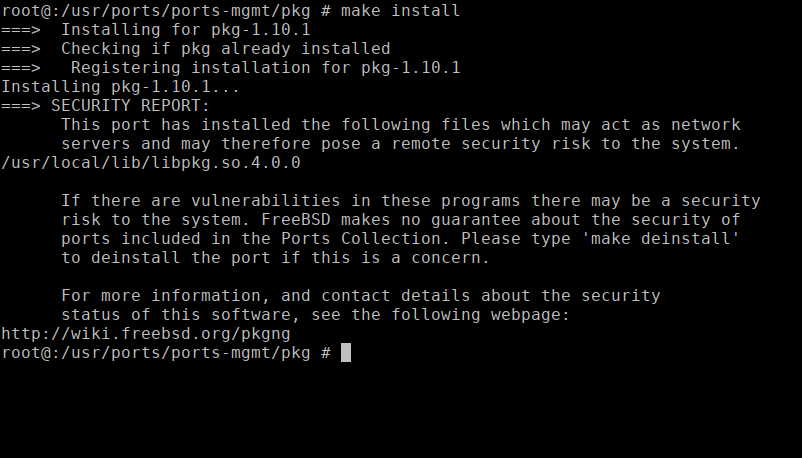Click the 'If there are vulnerabilities' line
Viewport: 802px width, 458px height.
[x=411, y=200]
